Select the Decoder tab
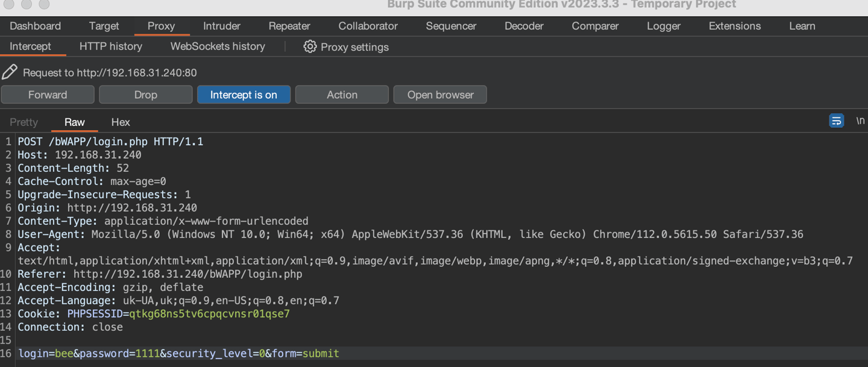 [524, 26]
